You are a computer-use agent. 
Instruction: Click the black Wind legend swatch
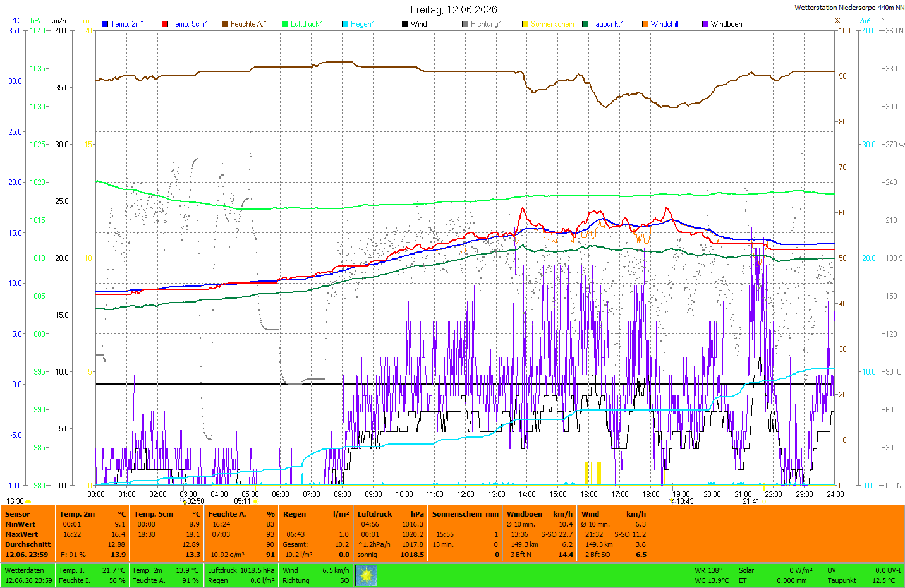[405, 24]
